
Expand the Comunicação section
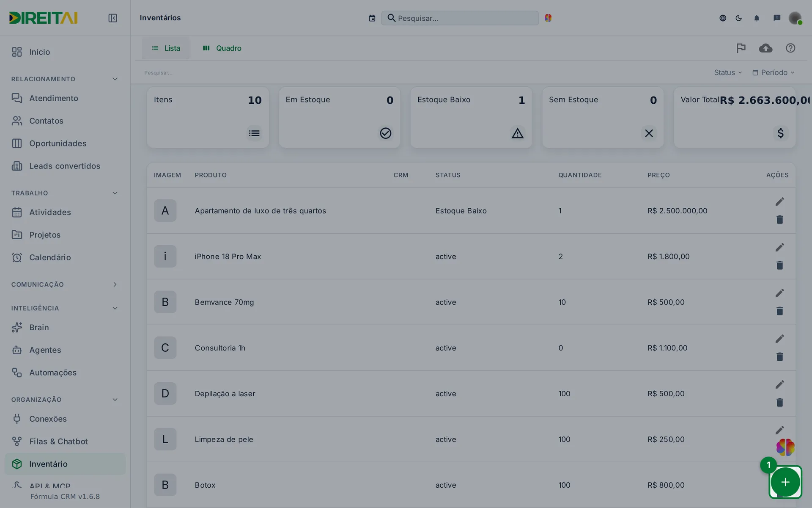point(115,284)
